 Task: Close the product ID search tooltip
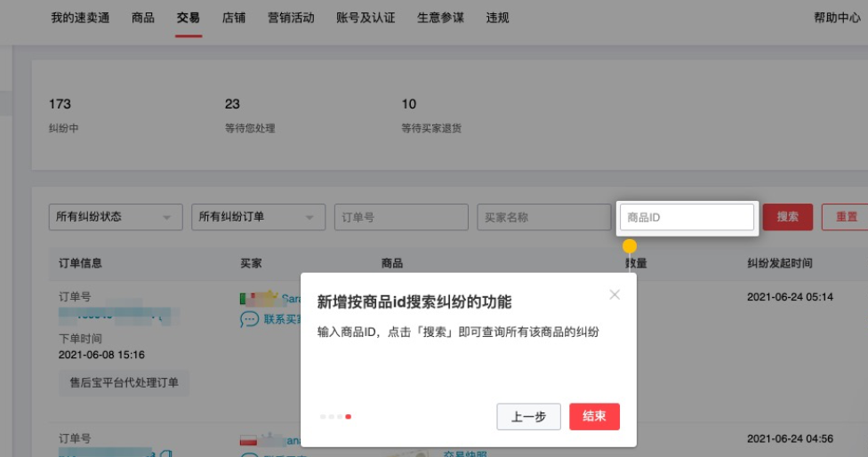[x=615, y=294]
